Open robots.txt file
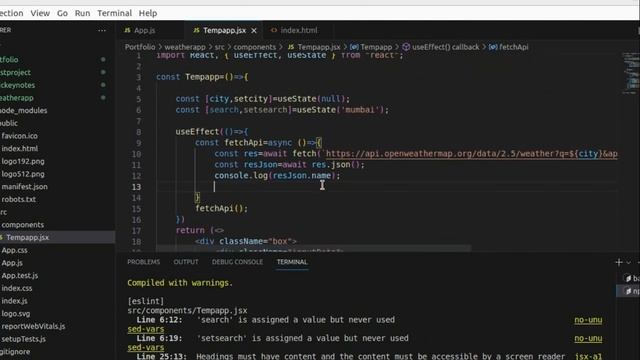Image resolution: width=640 pixels, height=360 pixels. tap(19, 199)
